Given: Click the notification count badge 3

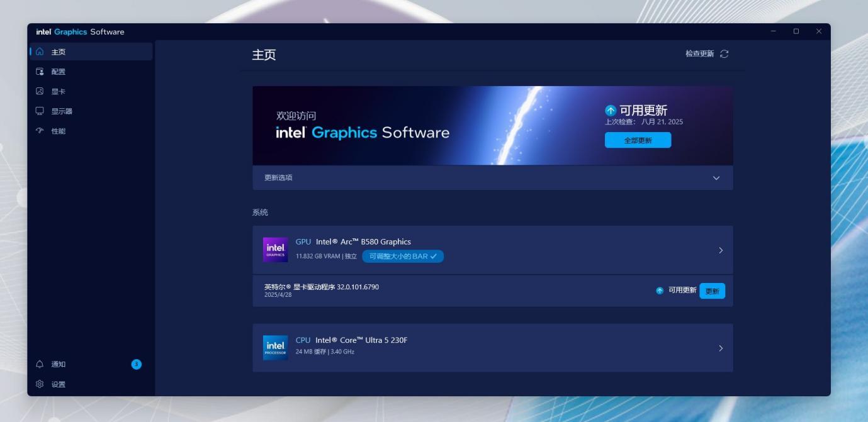Looking at the screenshot, I should (137, 364).
